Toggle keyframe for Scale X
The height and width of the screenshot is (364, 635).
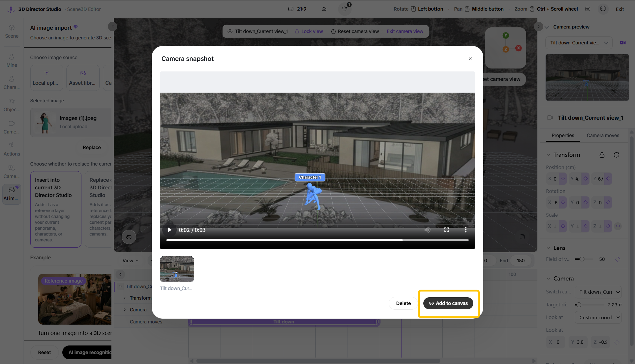click(x=563, y=226)
